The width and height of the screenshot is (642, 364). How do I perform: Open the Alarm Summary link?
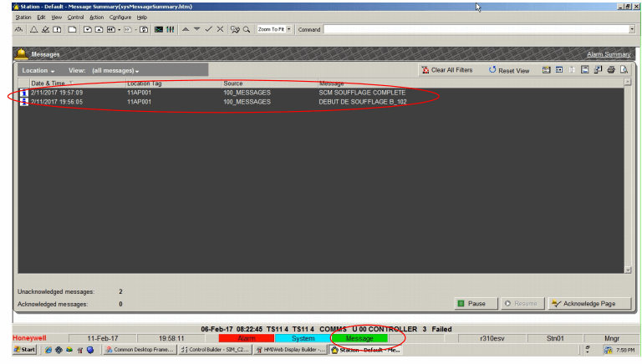click(x=609, y=54)
